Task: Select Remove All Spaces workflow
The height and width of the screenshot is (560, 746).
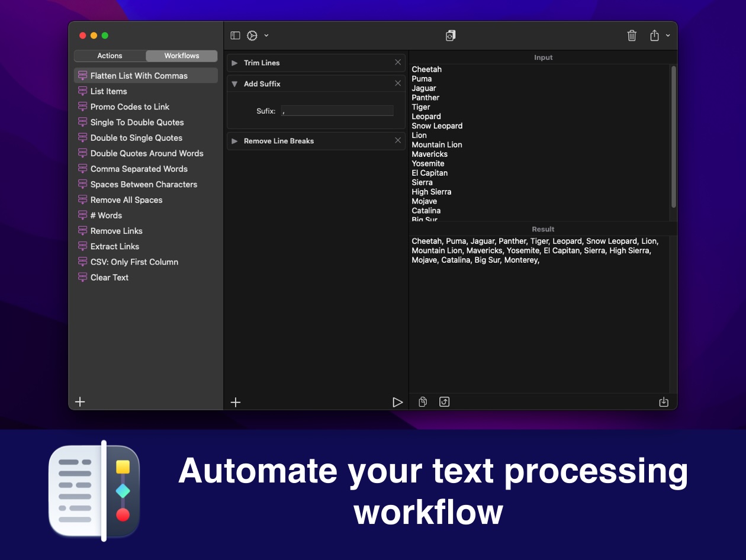Action: 146,199
